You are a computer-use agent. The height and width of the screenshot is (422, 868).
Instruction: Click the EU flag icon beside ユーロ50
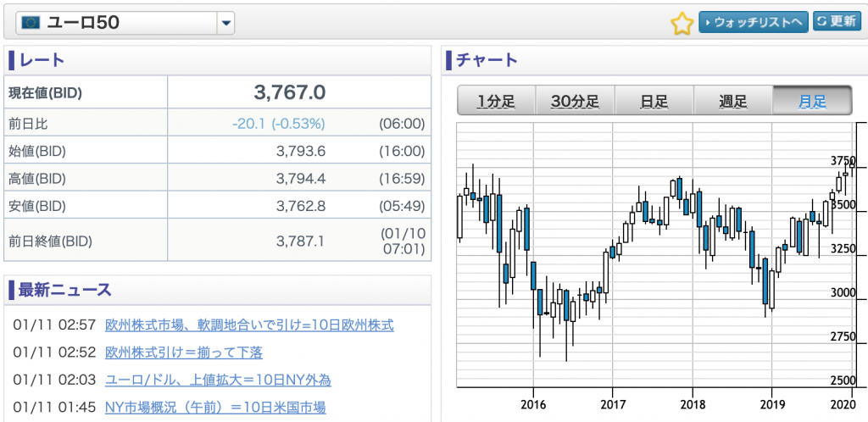click(x=31, y=23)
